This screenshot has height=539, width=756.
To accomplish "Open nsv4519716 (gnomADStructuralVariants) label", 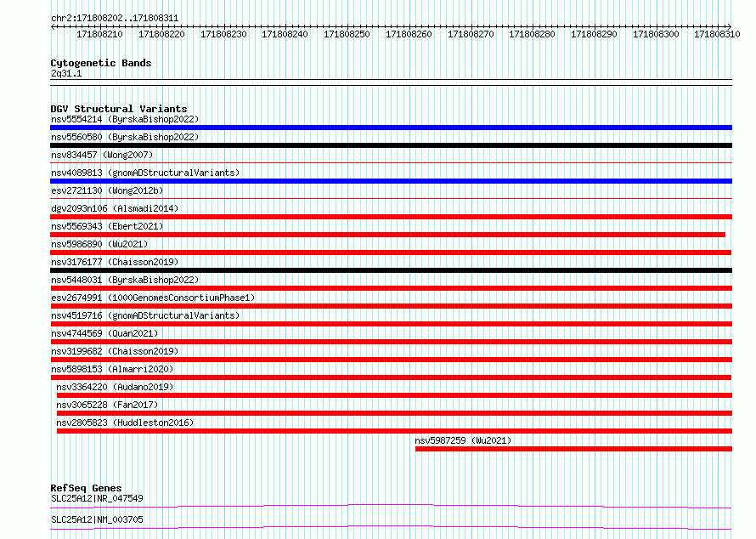I will coord(145,315).
